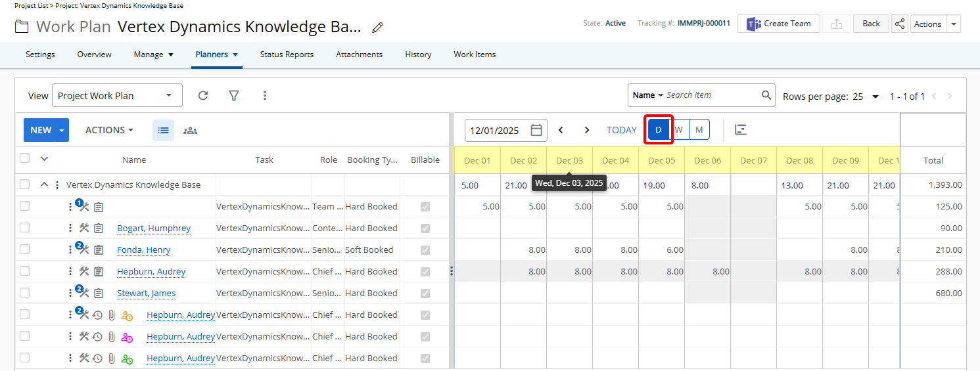Click the Gantt chart display icon
The height and width of the screenshot is (371, 980).
(x=741, y=130)
